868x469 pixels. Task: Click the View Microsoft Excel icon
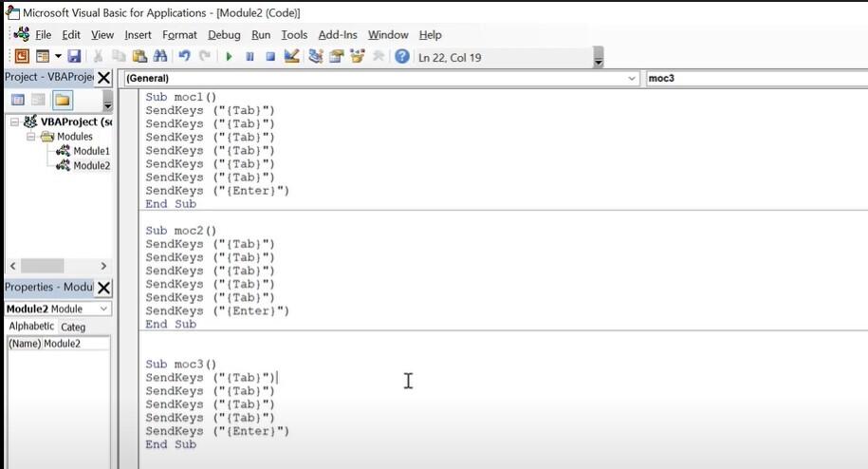22,56
